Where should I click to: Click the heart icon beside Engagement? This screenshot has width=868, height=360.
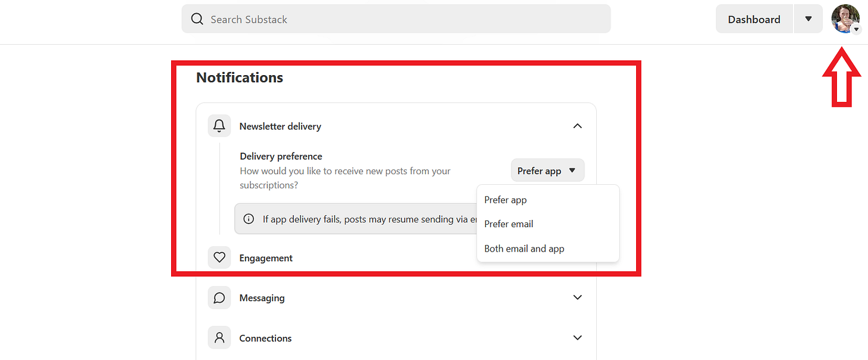coord(219,257)
